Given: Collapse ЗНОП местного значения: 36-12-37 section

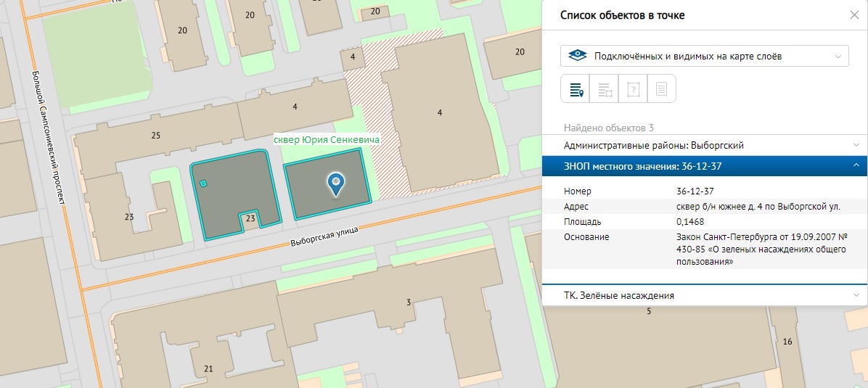Looking at the screenshot, I should click(x=705, y=167).
